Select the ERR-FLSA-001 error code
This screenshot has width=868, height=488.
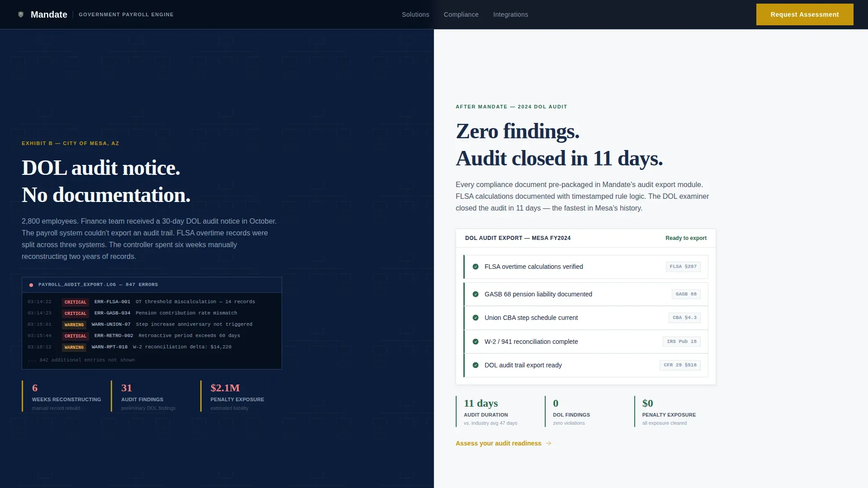coord(112,302)
